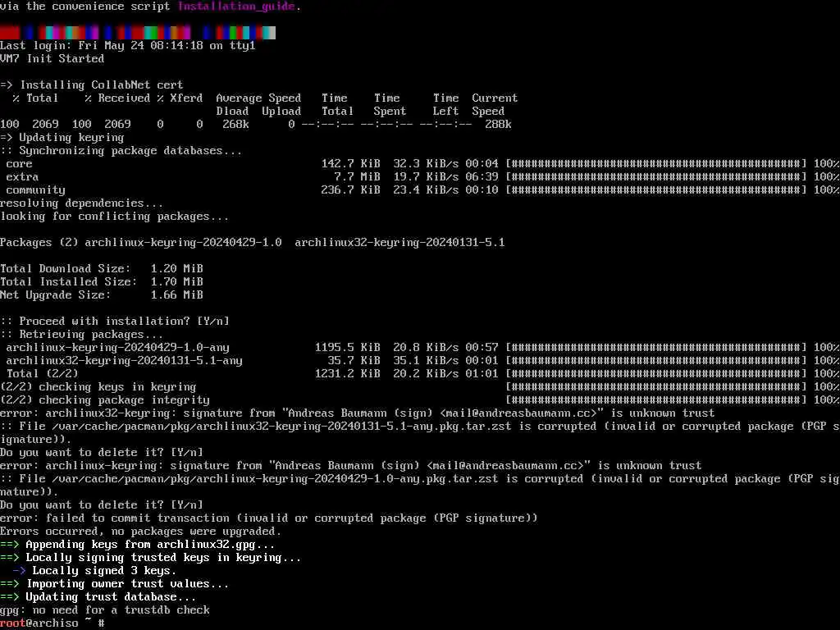Select the '1.20 MiB' download size value
The image size is (840, 630).
coord(177,269)
